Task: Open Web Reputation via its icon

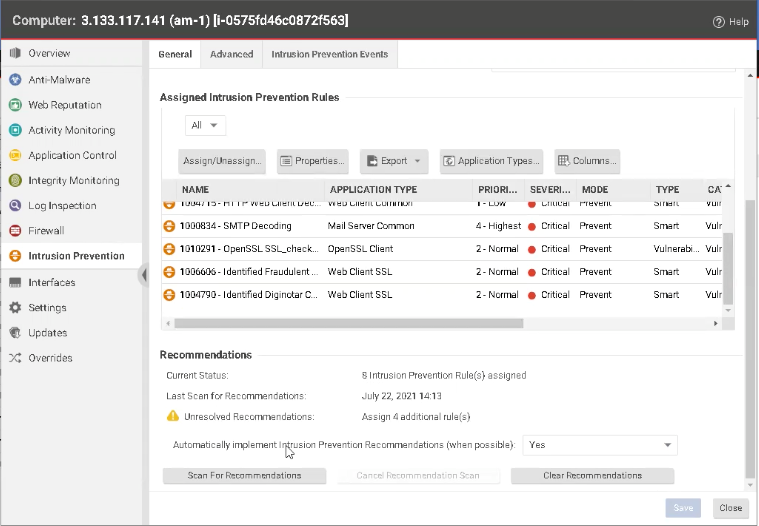Action: (x=15, y=105)
